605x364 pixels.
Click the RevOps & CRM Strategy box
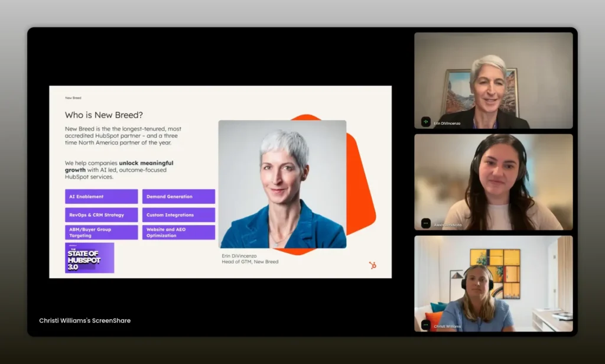pyautogui.click(x=102, y=214)
